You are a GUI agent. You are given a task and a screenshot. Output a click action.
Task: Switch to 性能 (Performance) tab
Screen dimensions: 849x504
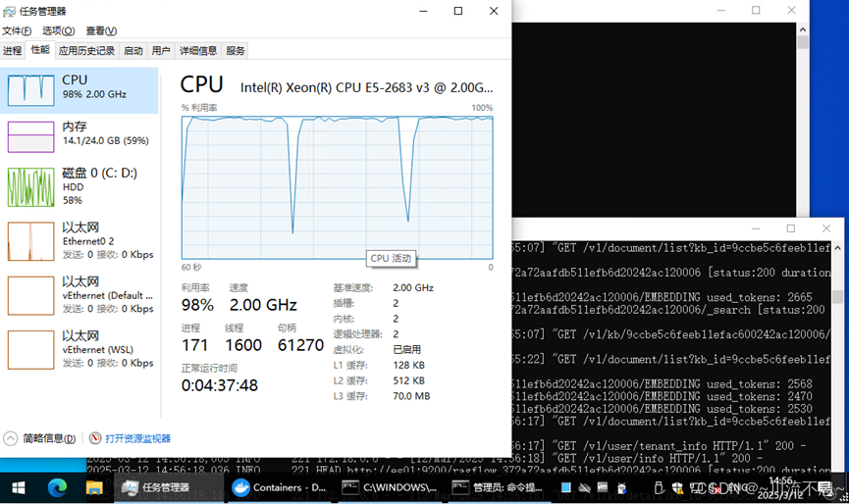[40, 50]
